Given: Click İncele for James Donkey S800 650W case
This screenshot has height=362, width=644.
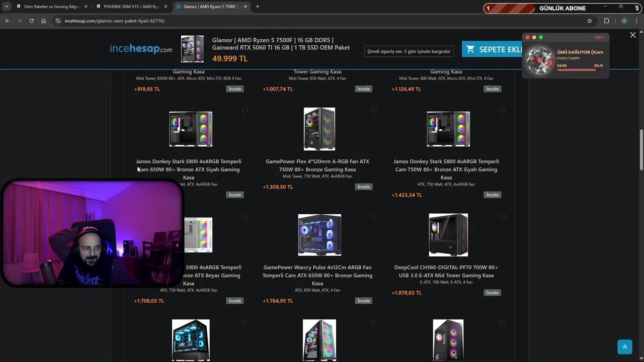Looking at the screenshot, I should tap(235, 195).
